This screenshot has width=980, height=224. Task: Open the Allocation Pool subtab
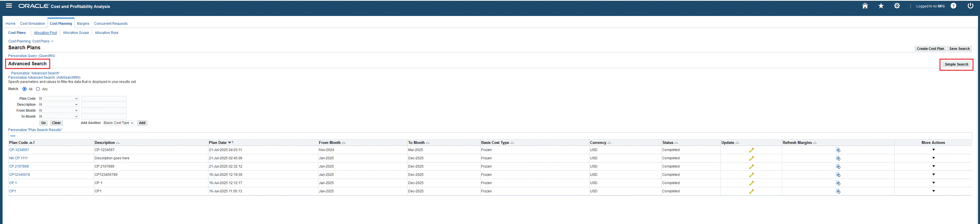(x=45, y=33)
